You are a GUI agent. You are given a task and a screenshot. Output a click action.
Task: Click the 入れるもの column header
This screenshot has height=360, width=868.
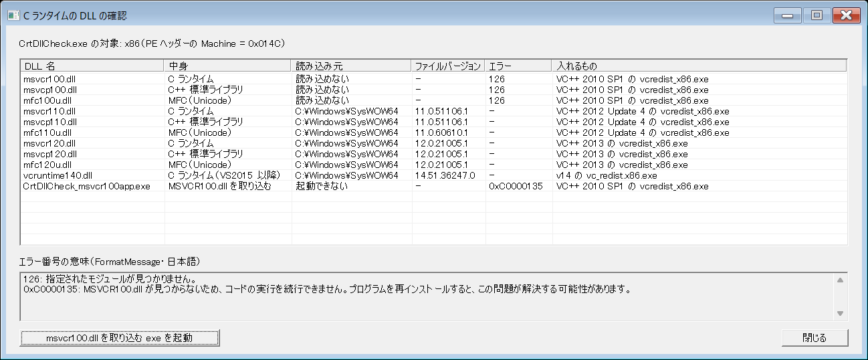699,66
